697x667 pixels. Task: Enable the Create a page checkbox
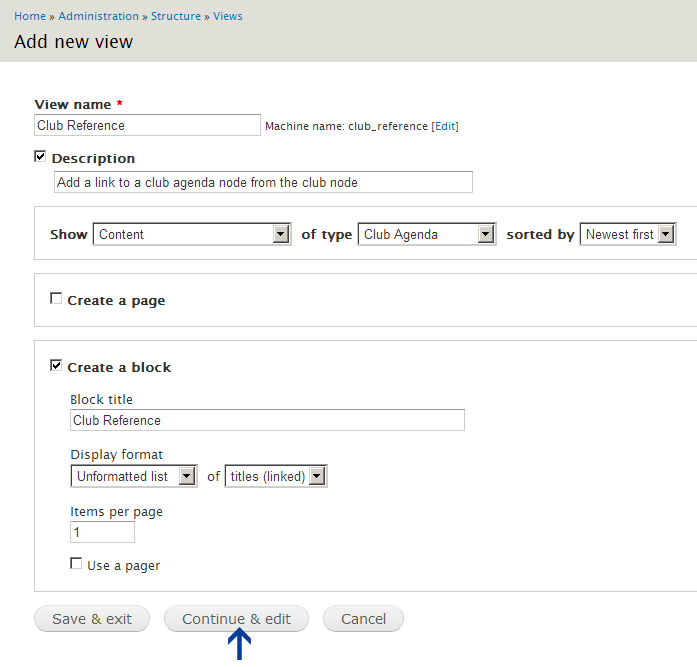click(x=56, y=299)
